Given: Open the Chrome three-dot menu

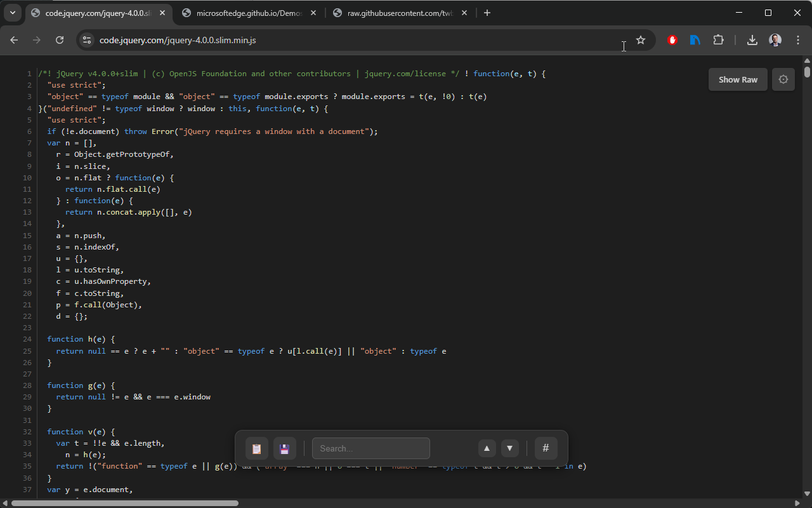Looking at the screenshot, I should coord(798,39).
